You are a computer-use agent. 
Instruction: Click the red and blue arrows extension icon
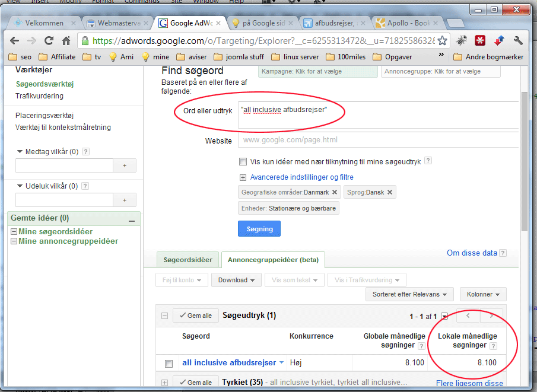pos(499,41)
